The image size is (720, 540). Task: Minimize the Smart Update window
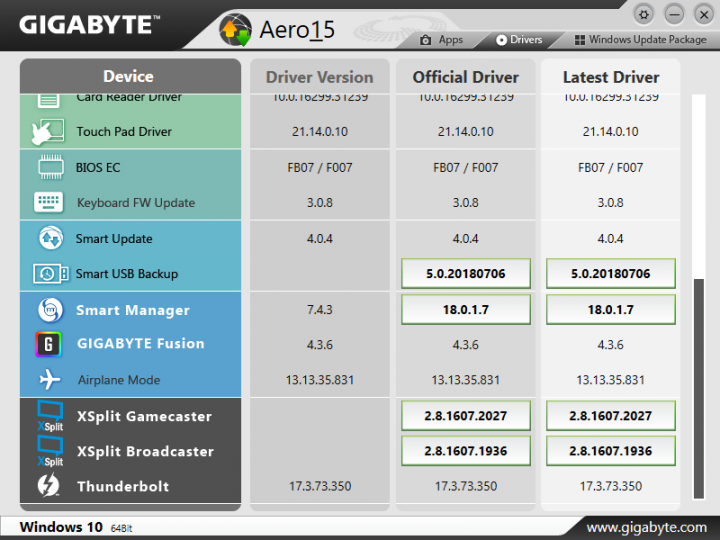(674, 15)
